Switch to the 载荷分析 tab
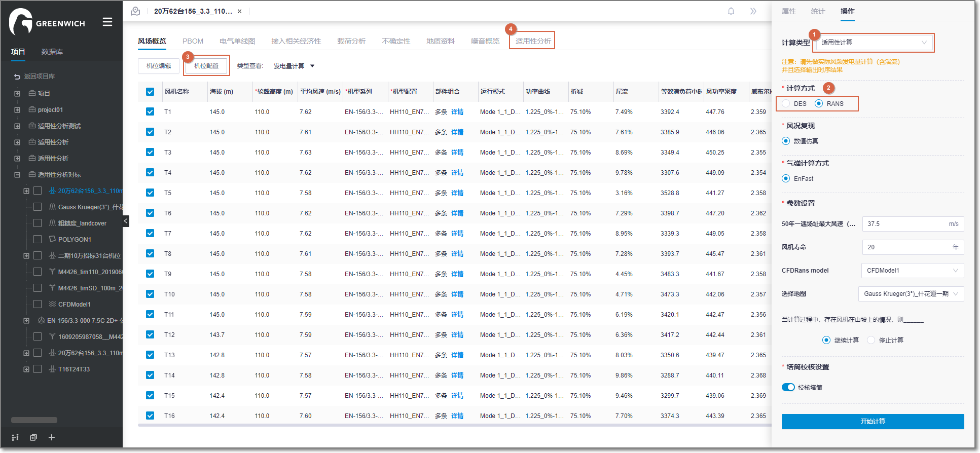The width and height of the screenshot is (980, 453). (x=351, y=41)
